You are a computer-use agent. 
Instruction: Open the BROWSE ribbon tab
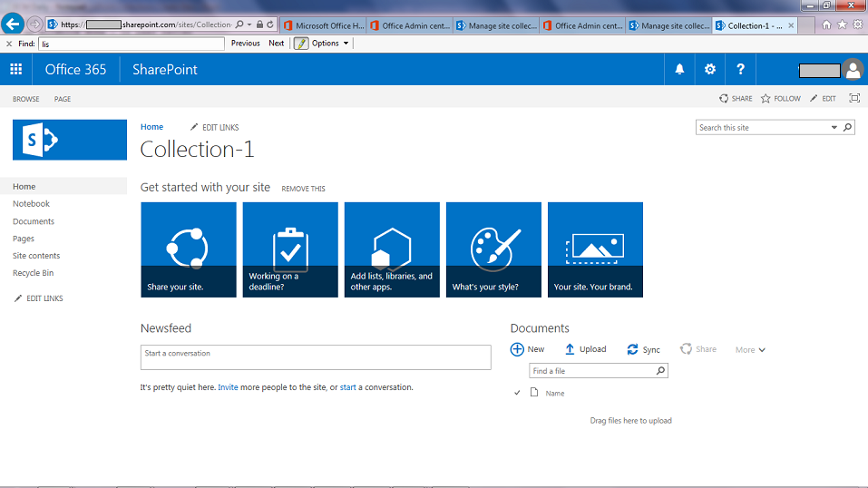click(26, 99)
